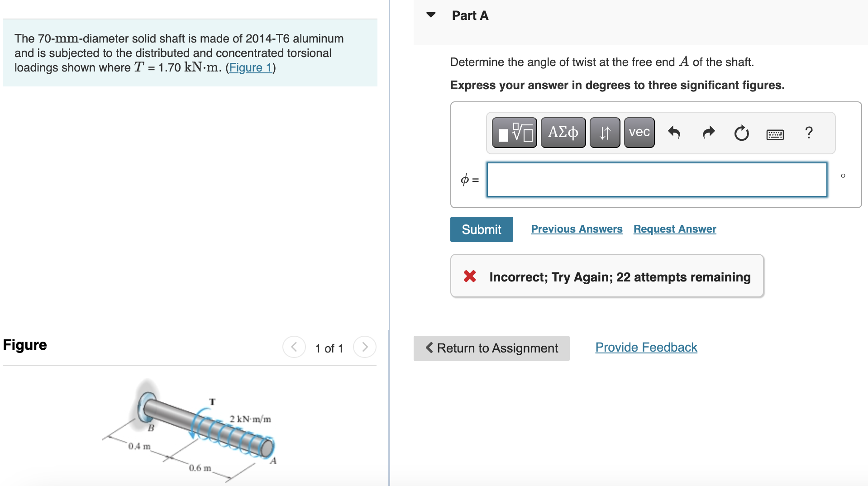
Task: Go to the next figure
Action: pos(365,348)
